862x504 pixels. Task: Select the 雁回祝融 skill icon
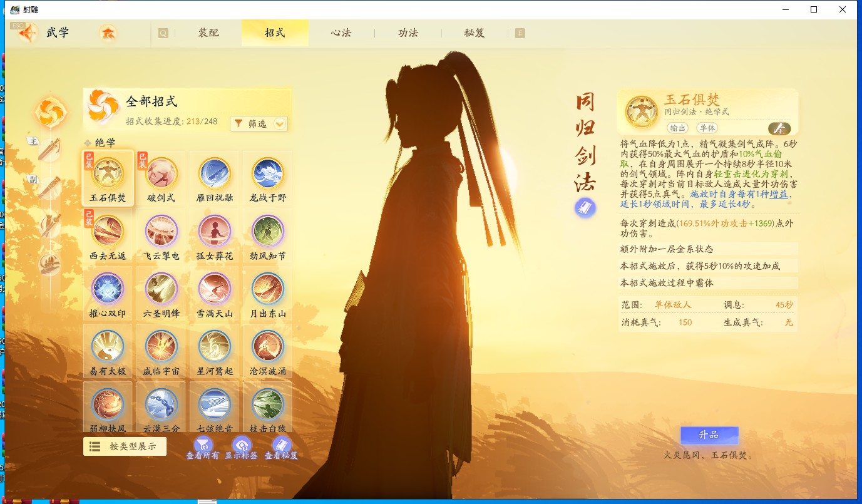pyautogui.click(x=215, y=173)
